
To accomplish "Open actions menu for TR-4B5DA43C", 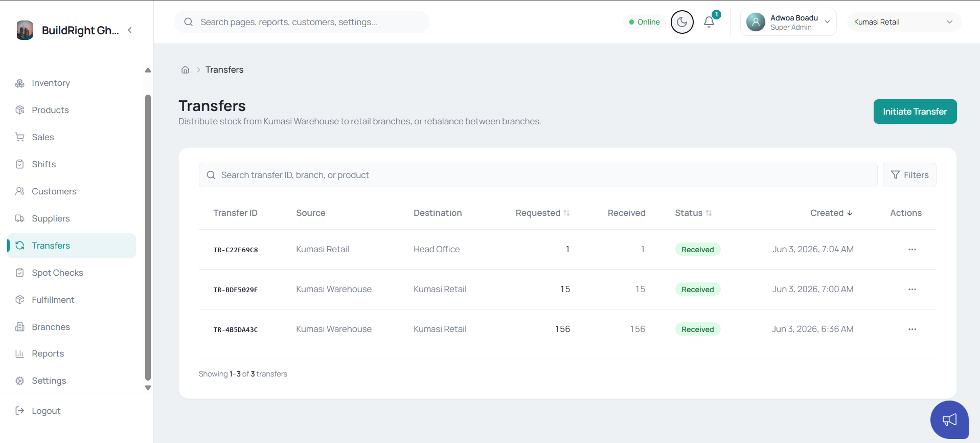I will pos(912,329).
